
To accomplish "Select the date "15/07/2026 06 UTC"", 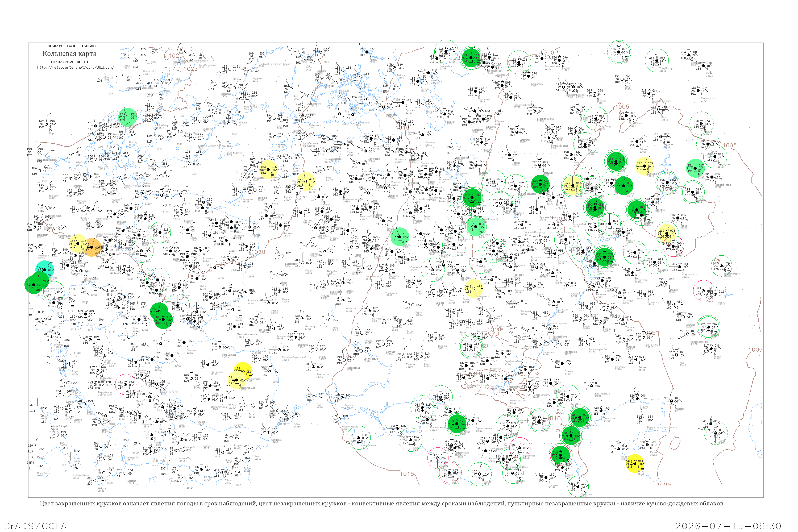I will (70, 62).
